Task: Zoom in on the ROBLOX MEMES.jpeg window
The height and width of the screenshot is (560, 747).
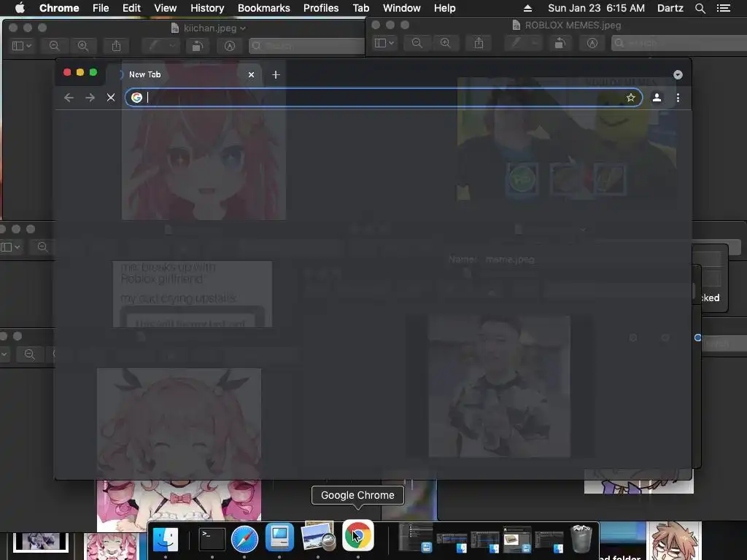Action: tap(446, 43)
